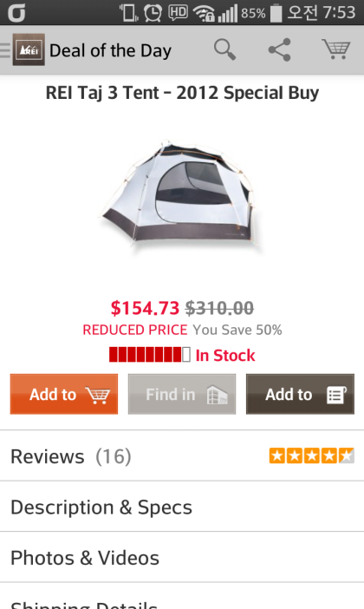Screen dimensions: 364x609
Task: Expand the Reviews (16) section
Action: click(182, 456)
